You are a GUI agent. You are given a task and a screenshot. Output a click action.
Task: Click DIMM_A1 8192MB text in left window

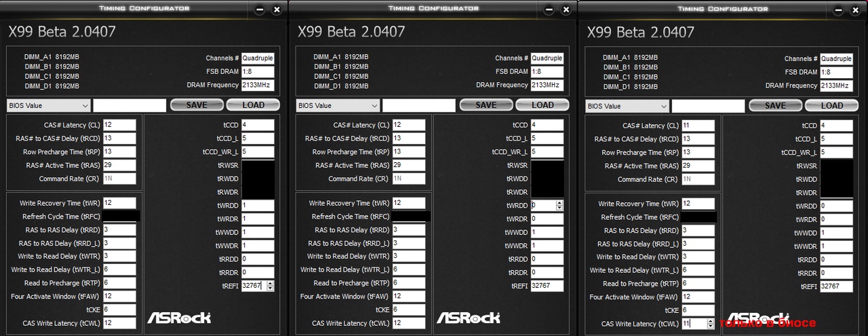pyautogui.click(x=52, y=56)
